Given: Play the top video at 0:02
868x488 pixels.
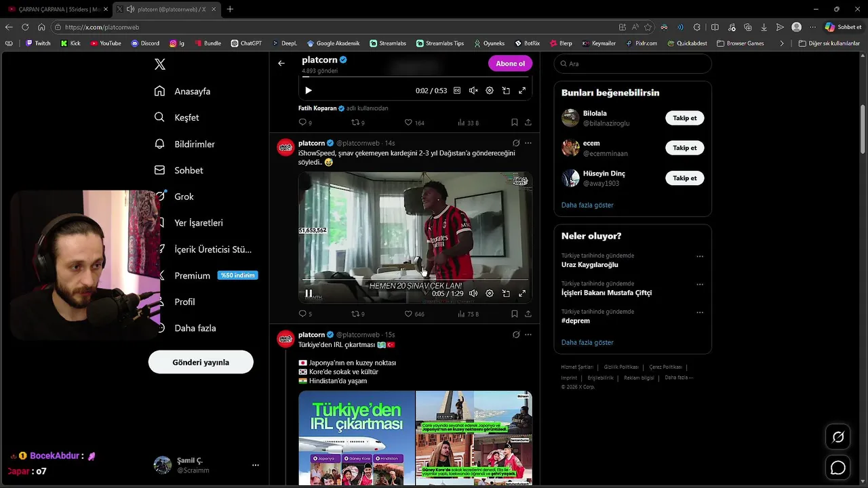Looking at the screenshot, I should (x=309, y=91).
